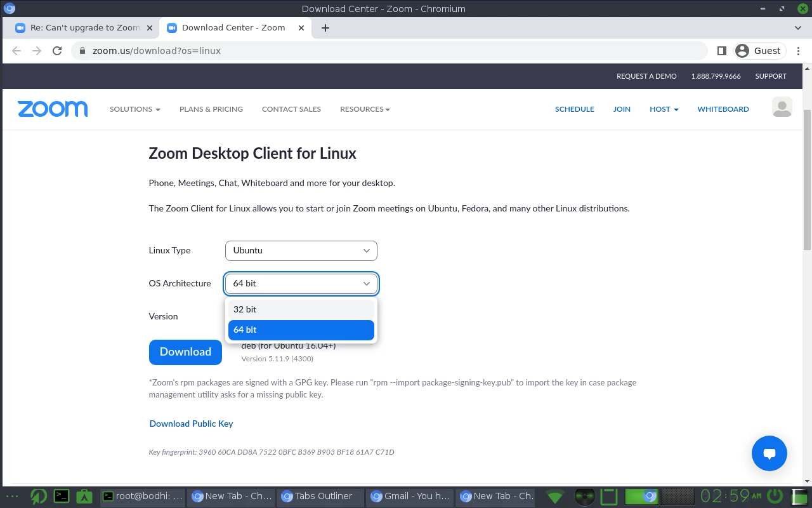Launch terminal from the taskbar

click(x=62, y=496)
